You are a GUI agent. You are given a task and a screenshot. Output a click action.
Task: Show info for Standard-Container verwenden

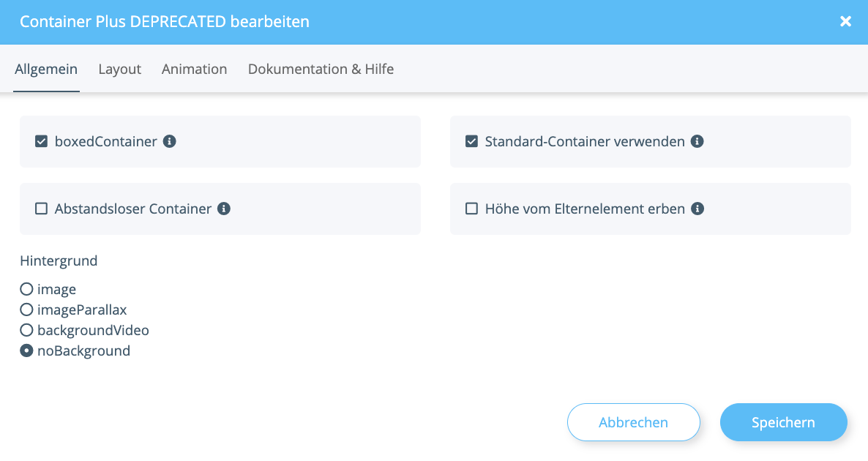[x=697, y=142]
